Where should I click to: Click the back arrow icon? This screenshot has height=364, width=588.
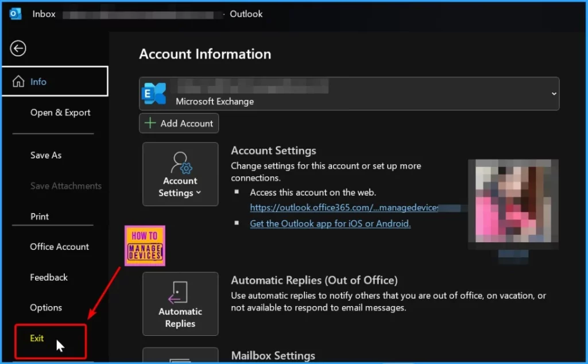pos(18,48)
